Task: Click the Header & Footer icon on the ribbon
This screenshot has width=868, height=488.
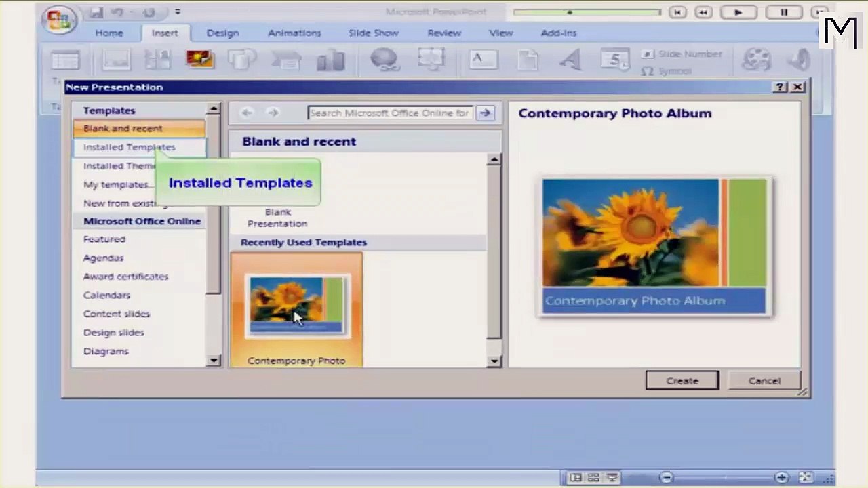Action: coord(528,60)
